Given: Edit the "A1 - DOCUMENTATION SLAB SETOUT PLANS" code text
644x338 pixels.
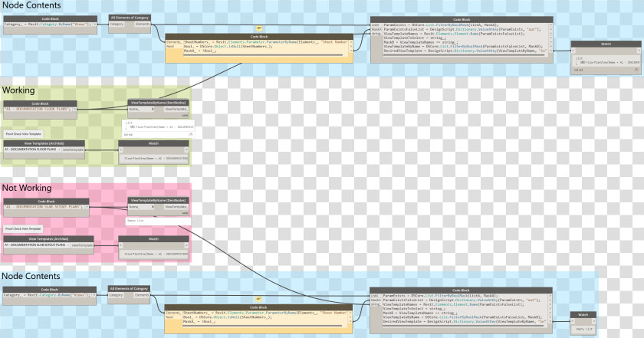Looking at the screenshot, I should (45, 208).
